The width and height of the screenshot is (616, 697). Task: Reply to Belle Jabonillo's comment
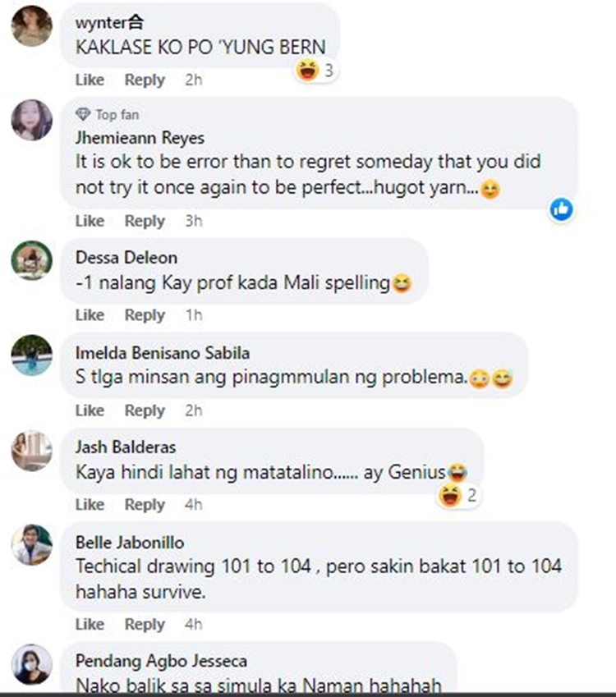pyautogui.click(x=145, y=625)
